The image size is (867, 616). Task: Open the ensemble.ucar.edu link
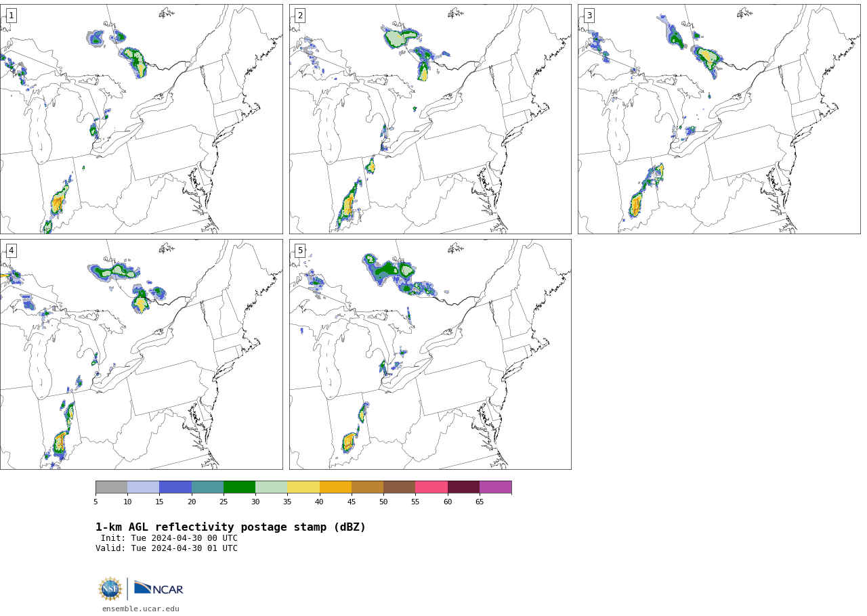click(141, 609)
